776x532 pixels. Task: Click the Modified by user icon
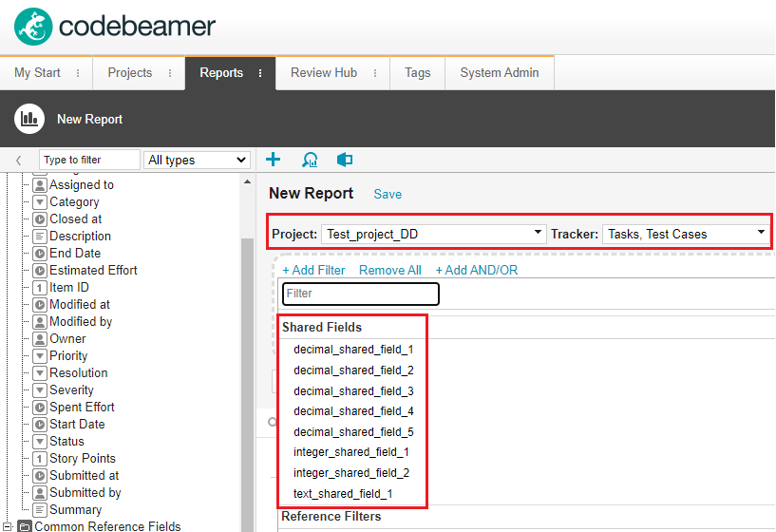click(x=40, y=322)
